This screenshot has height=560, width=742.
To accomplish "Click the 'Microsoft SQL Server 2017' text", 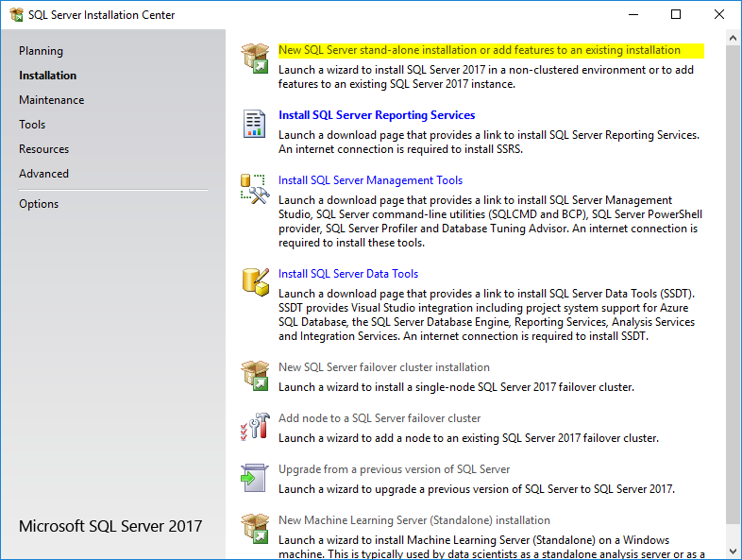I will [x=110, y=526].
